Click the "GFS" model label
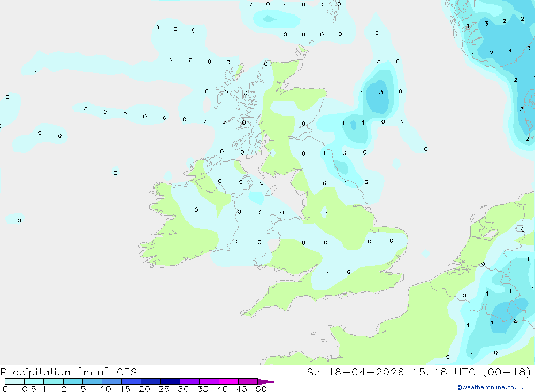This screenshot has height=392, width=535. (127, 372)
